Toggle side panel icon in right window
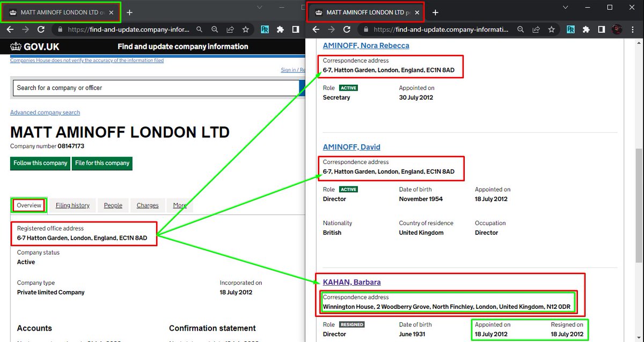Image resolution: width=644 pixels, height=342 pixels. pos(602,29)
